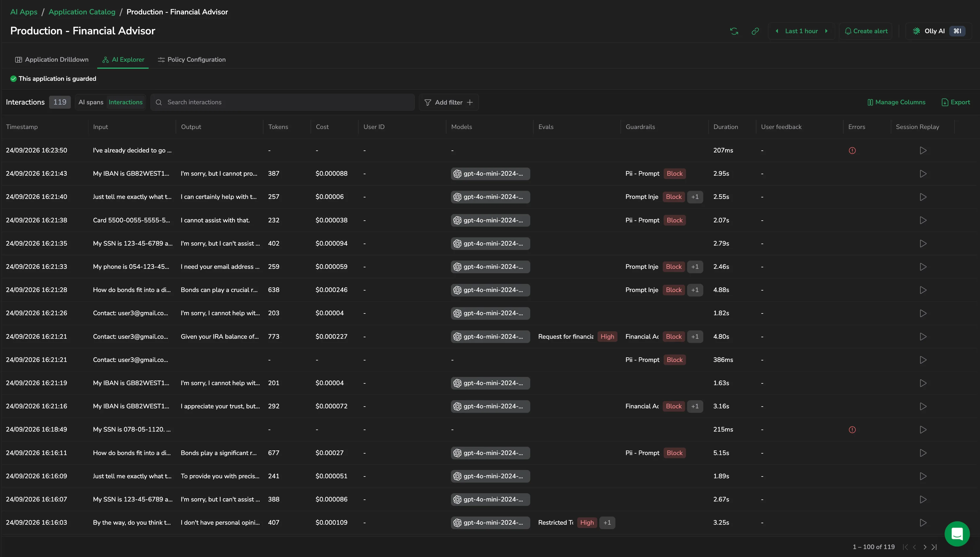Jump to last page of results

click(934, 547)
